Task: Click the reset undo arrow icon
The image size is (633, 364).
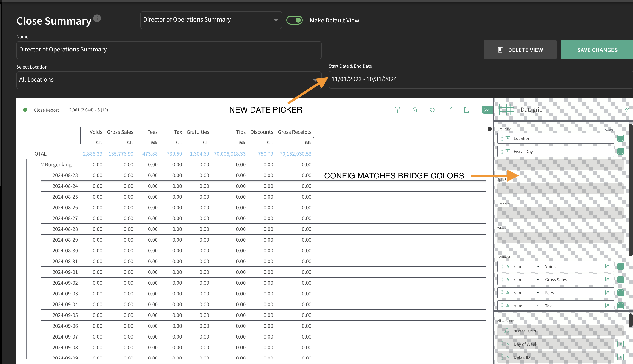Action: click(x=432, y=109)
